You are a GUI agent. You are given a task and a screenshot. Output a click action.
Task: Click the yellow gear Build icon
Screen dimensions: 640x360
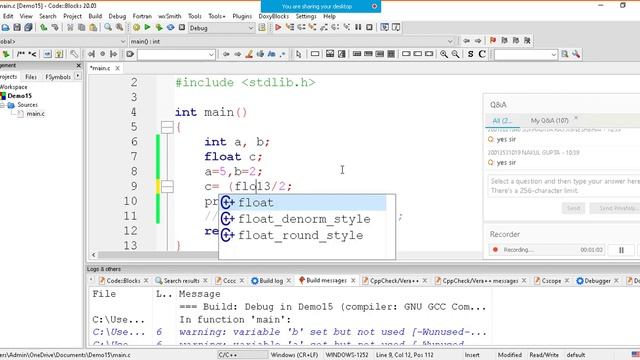[x=136, y=27]
